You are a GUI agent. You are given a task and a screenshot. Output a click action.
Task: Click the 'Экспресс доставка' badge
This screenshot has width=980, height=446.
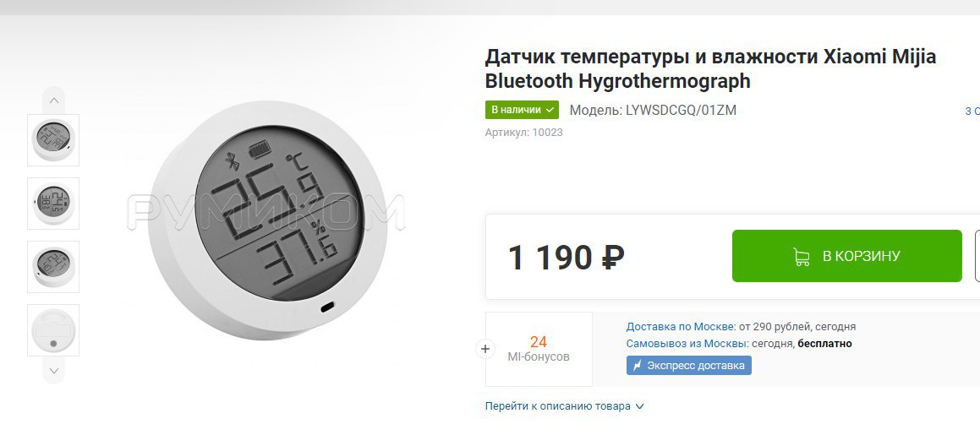pyautogui.click(x=689, y=366)
